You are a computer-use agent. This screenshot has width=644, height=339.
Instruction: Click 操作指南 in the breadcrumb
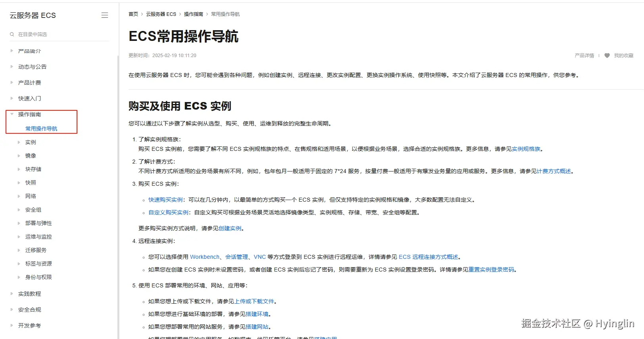194,14
